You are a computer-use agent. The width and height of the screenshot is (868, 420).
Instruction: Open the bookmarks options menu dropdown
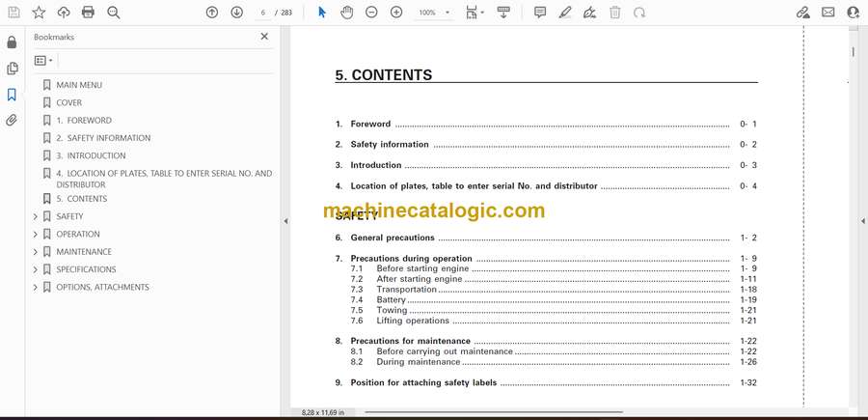tap(43, 61)
